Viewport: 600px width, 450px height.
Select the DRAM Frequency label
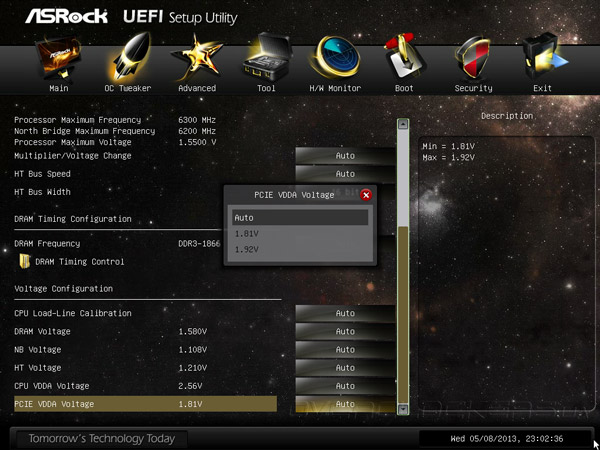click(47, 243)
